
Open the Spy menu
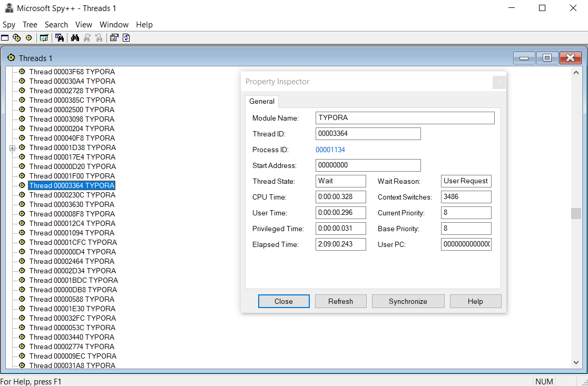point(9,25)
